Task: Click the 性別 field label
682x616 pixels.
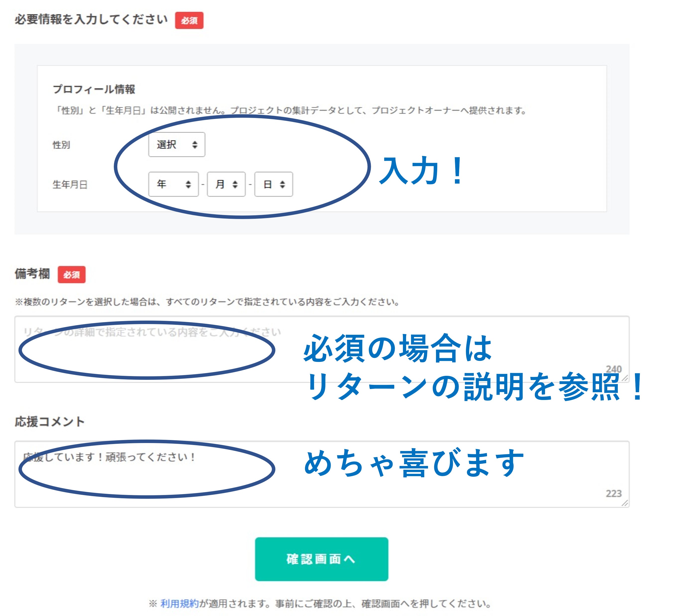Action: click(x=61, y=145)
